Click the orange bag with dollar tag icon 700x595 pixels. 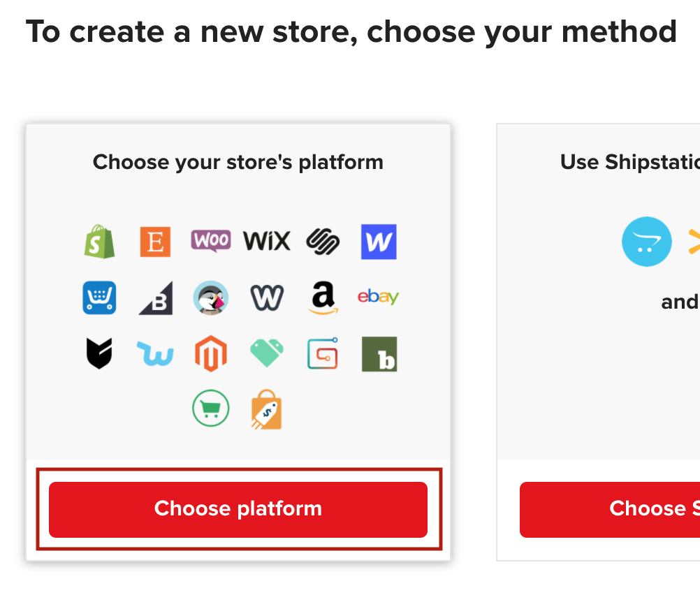[x=267, y=409]
